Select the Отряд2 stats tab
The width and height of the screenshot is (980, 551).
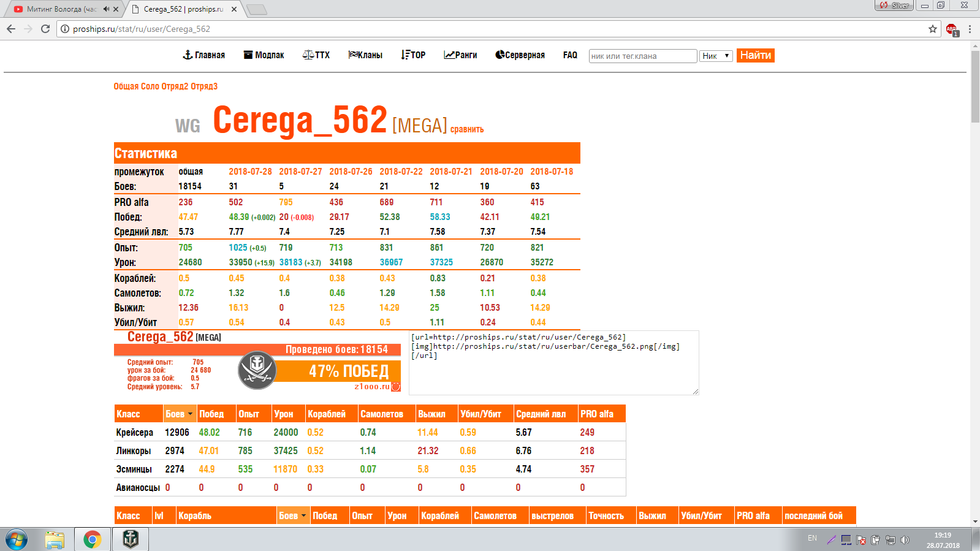tap(175, 86)
